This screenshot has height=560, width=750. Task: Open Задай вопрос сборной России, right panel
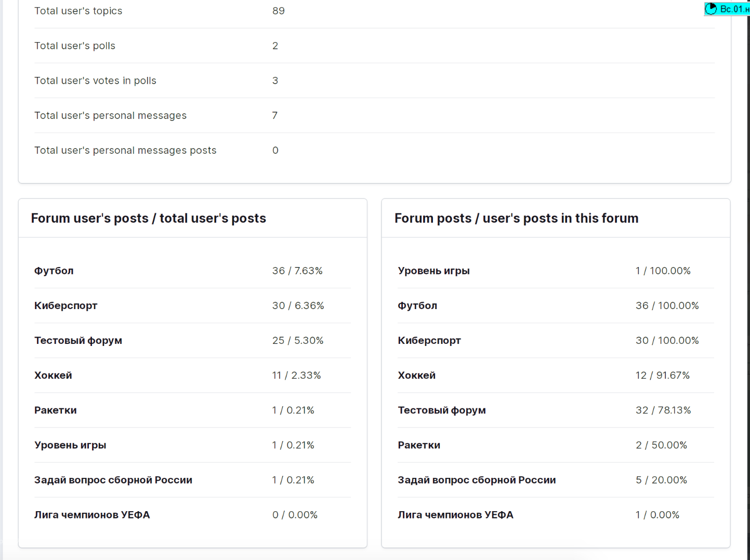click(477, 479)
